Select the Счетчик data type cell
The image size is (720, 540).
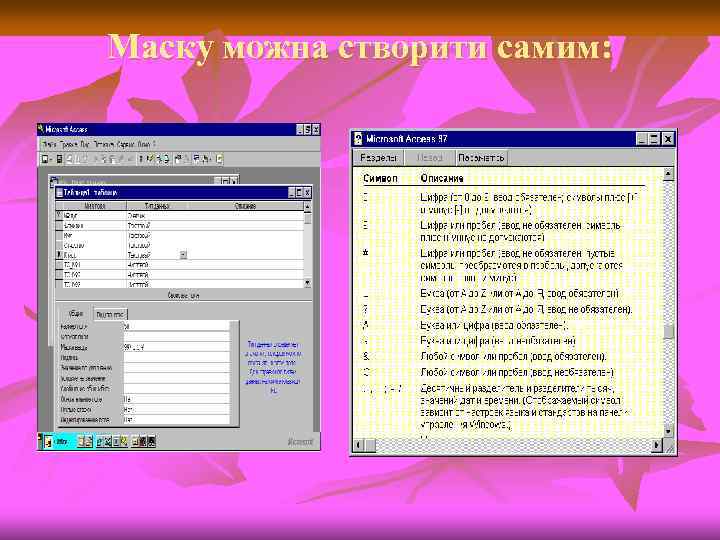156,215
